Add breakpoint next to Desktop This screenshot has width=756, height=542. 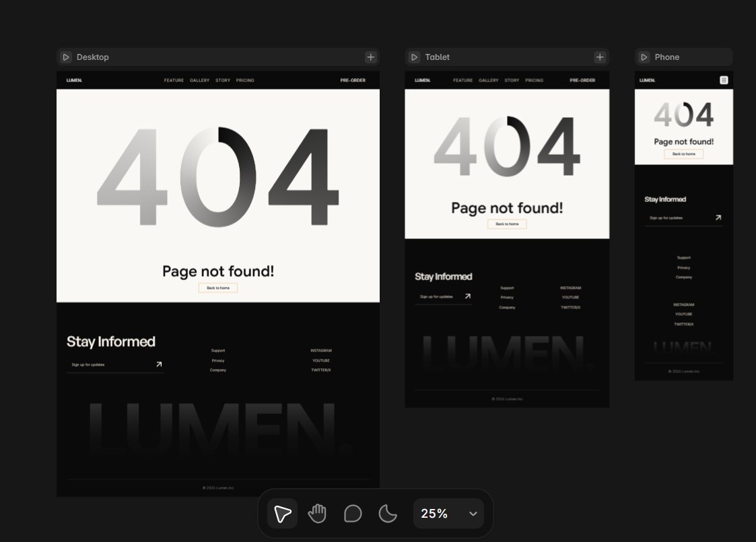click(x=370, y=57)
